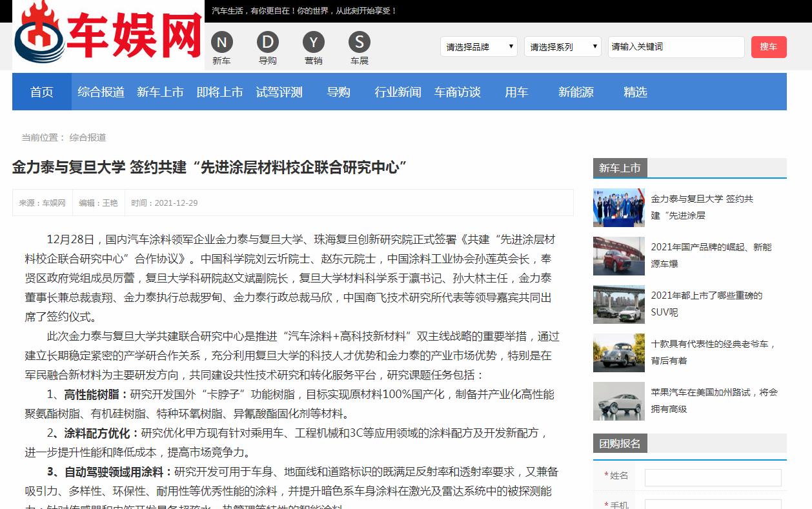Open sidebar link 2021年都上市了哪些重磅的SUV呢
The image size is (812, 509).
707,304
